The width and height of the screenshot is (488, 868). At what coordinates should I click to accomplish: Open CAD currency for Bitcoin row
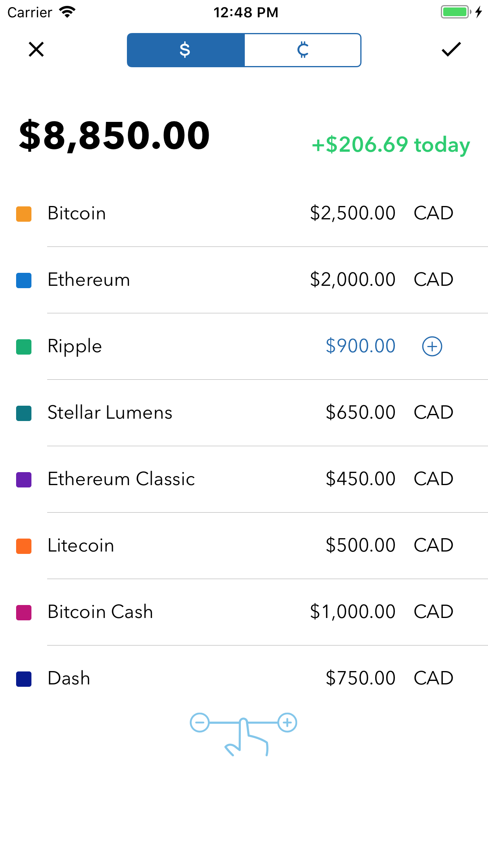click(x=433, y=213)
